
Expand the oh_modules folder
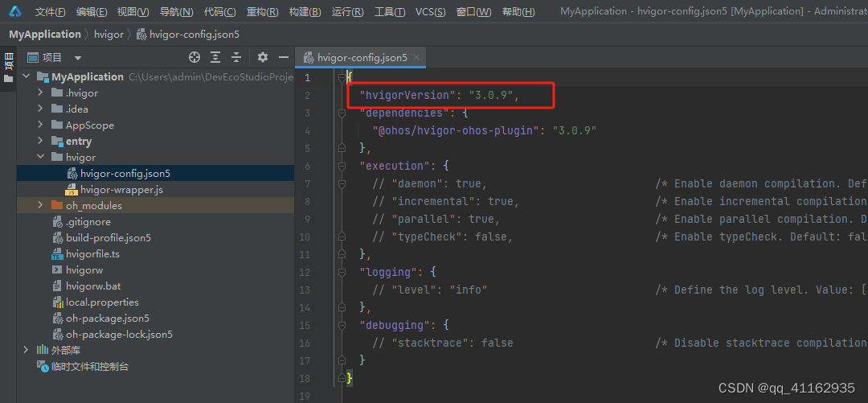(x=40, y=205)
